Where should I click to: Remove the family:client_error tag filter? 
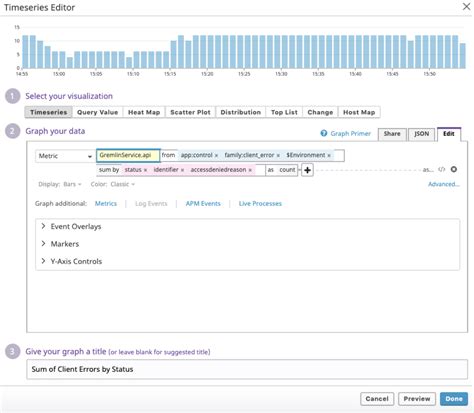click(x=278, y=156)
